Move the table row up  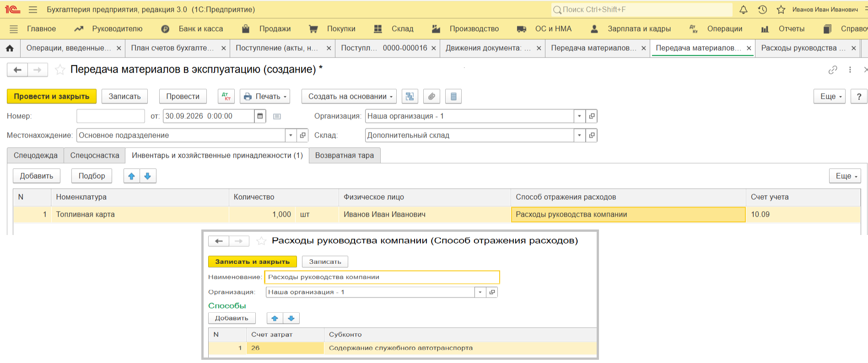click(x=132, y=176)
